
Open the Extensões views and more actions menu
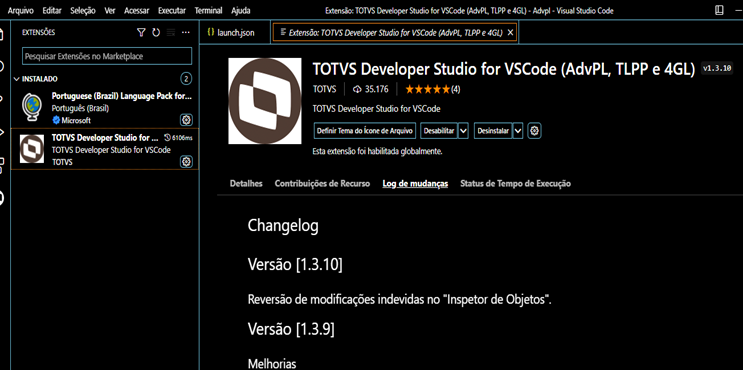[186, 32]
